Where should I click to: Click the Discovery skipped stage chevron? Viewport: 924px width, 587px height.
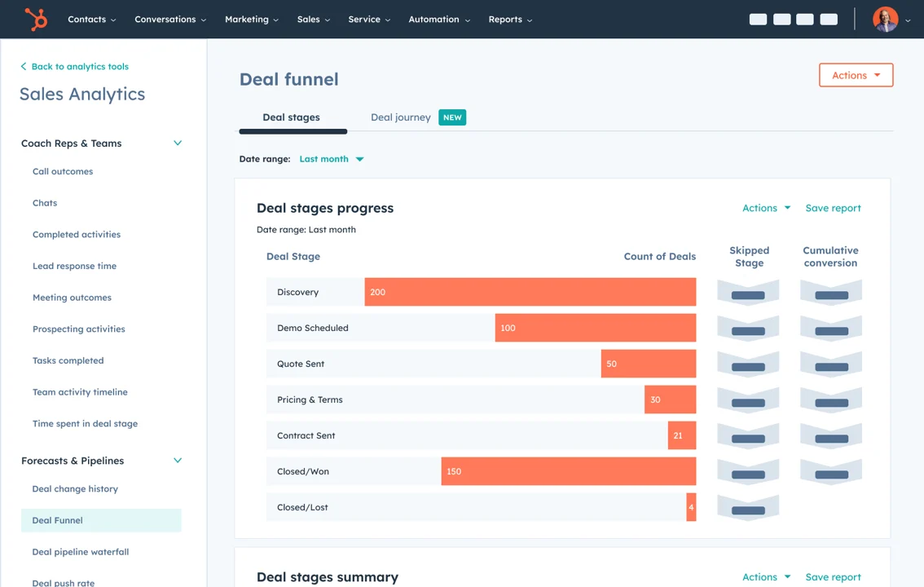click(748, 293)
